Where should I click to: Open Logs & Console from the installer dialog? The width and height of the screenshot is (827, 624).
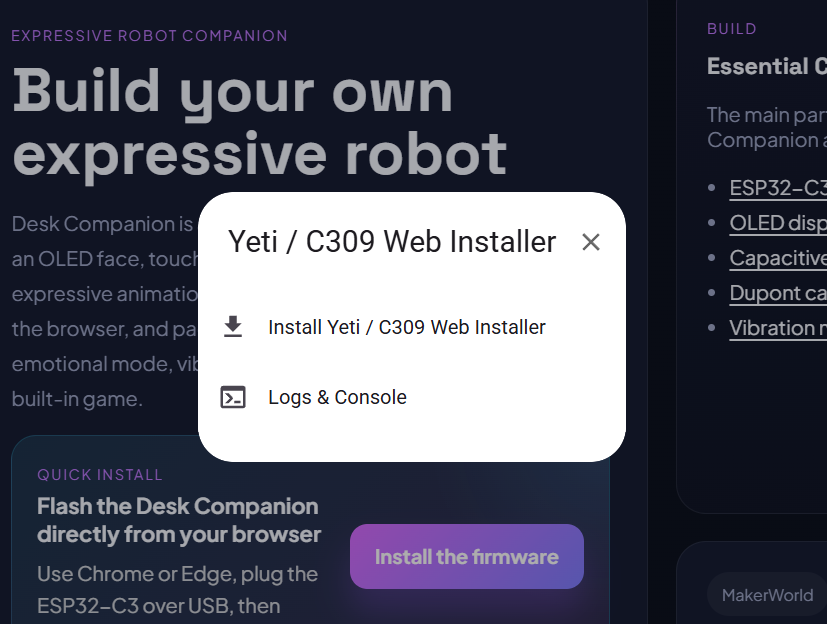(x=337, y=396)
